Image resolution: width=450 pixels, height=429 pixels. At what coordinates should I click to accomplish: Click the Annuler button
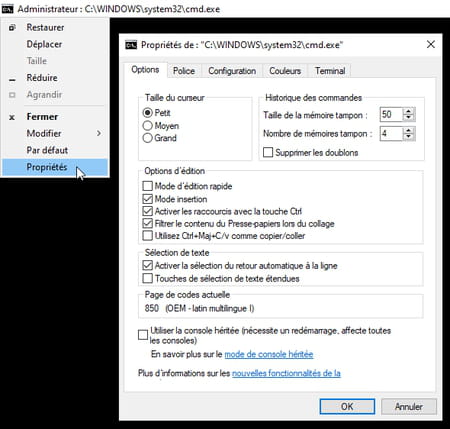pos(409,406)
